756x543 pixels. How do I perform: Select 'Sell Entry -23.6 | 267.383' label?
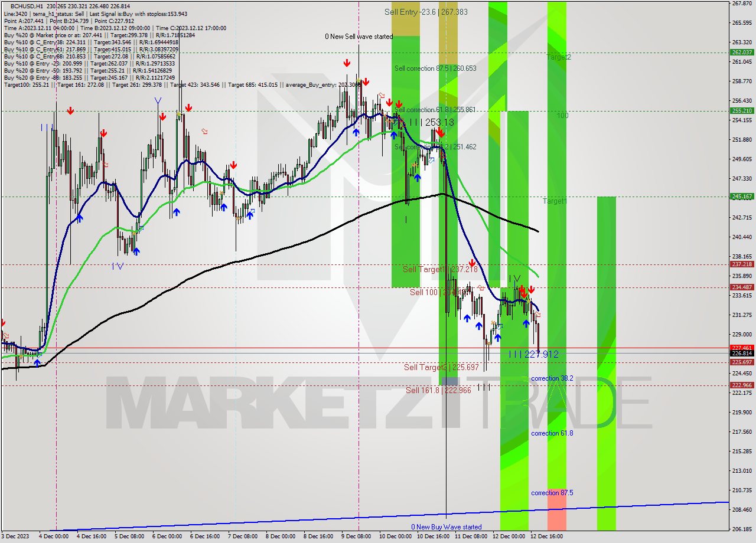pos(426,12)
